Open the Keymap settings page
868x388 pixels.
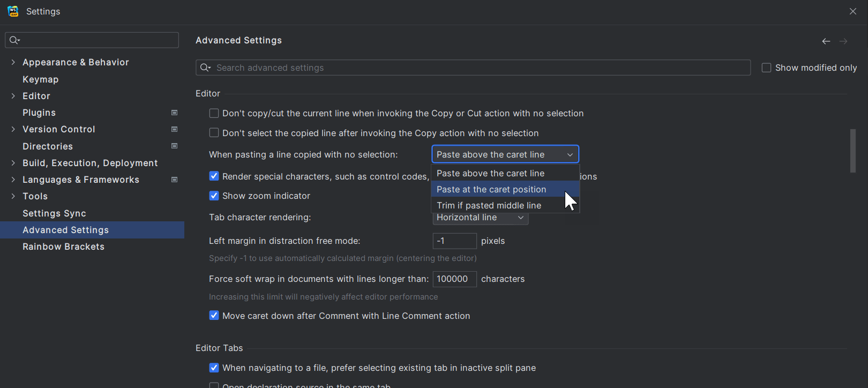(x=40, y=79)
